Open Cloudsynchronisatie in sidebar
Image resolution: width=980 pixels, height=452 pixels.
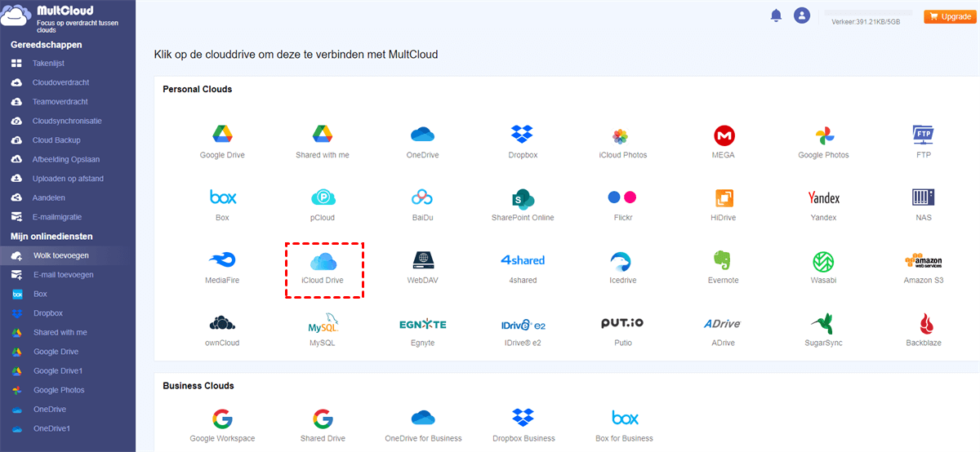tap(68, 121)
